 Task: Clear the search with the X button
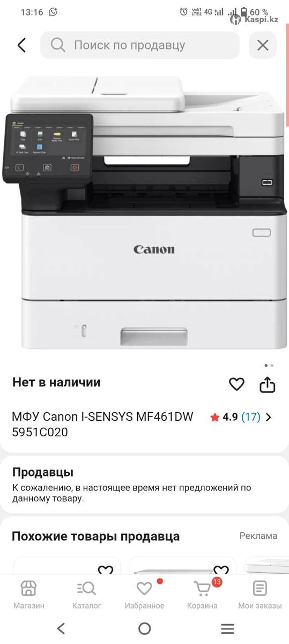click(x=263, y=45)
